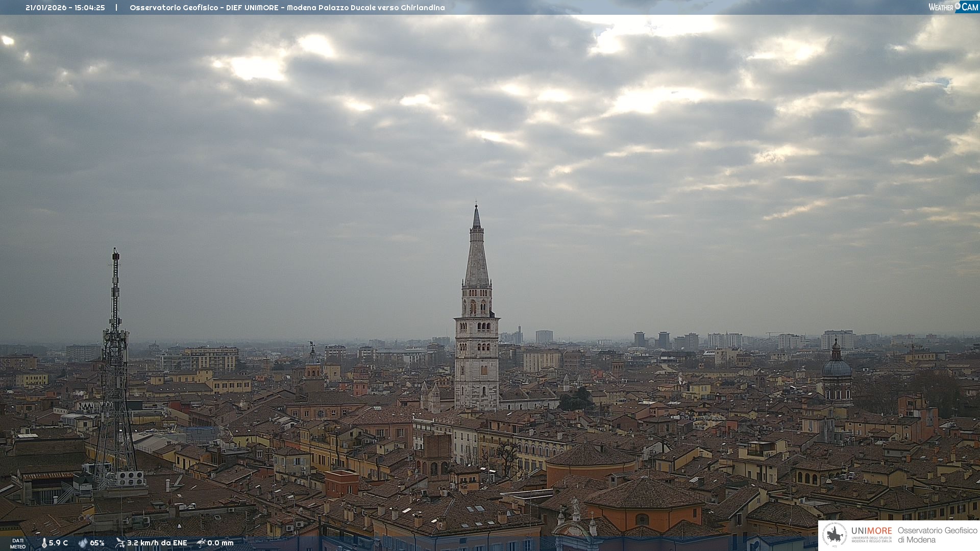Click the UNIMORE circular seal emblem
Image resolution: width=980 pixels, height=551 pixels.
pos(835,535)
